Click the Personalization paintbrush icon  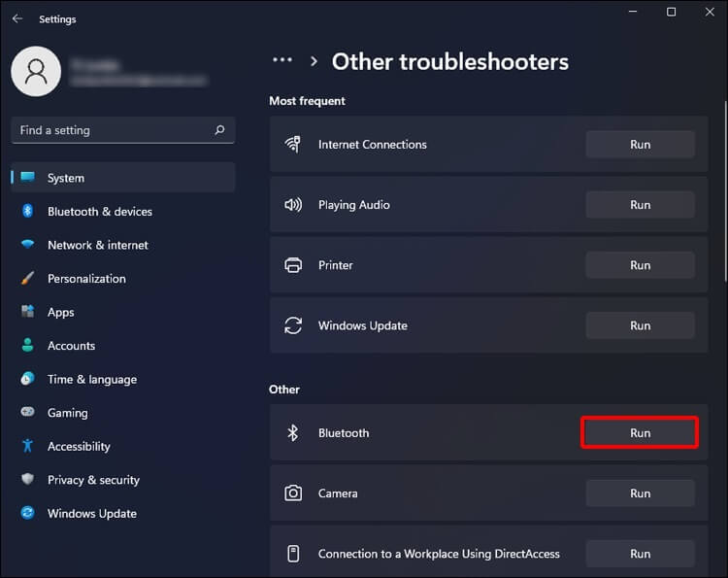tap(27, 278)
